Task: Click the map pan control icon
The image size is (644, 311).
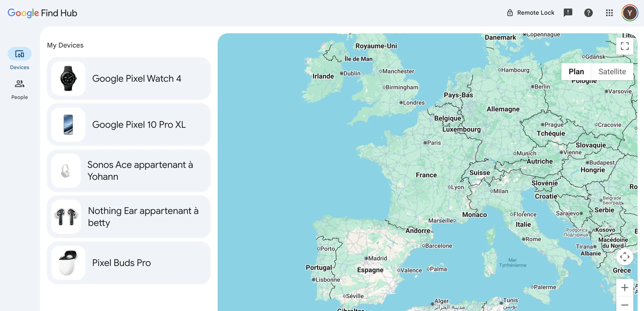Action: click(x=625, y=257)
